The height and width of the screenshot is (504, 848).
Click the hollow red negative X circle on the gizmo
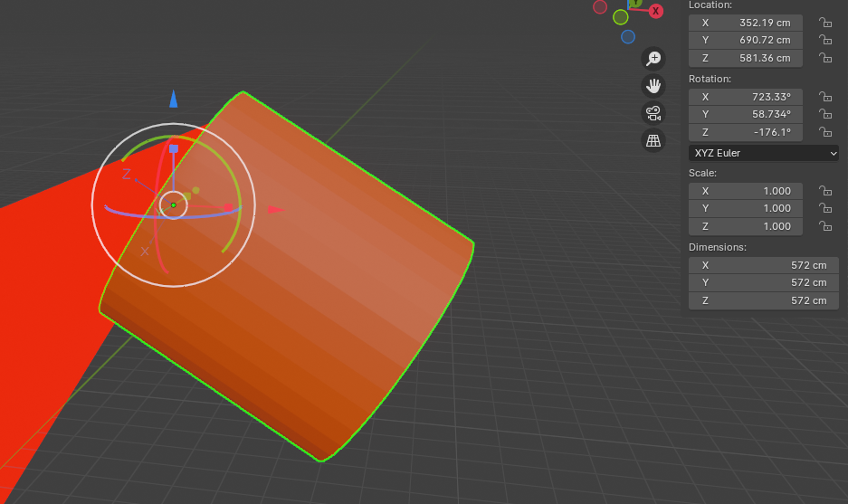600,7
